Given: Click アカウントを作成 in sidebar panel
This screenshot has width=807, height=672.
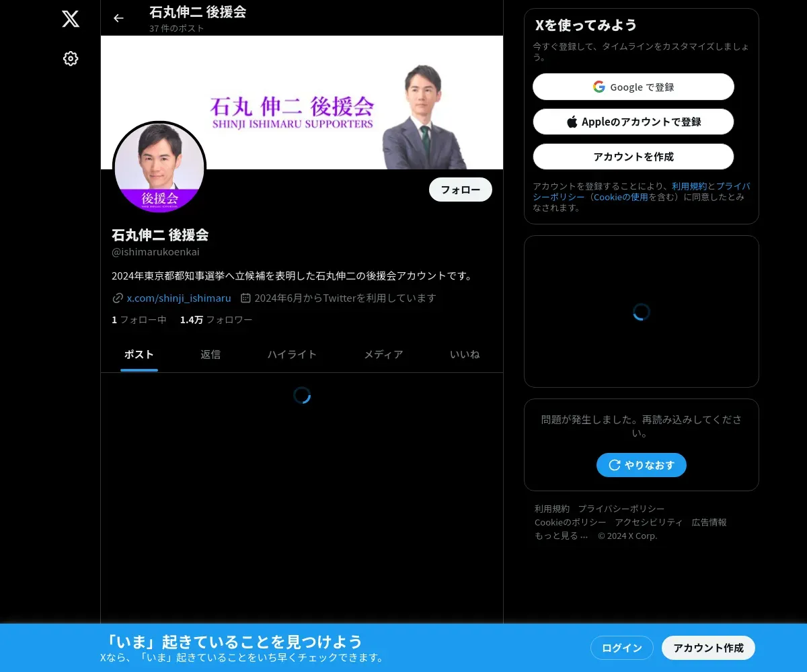Looking at the screenshot, I should click(x=633, y=157).
